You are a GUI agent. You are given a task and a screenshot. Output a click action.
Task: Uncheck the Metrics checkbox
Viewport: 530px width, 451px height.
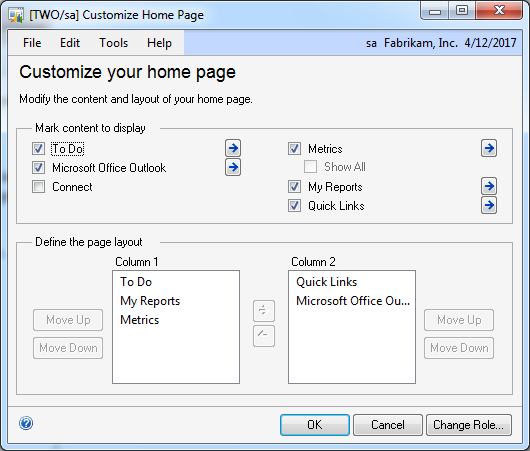pyautogui.click(x=294, y=148)
